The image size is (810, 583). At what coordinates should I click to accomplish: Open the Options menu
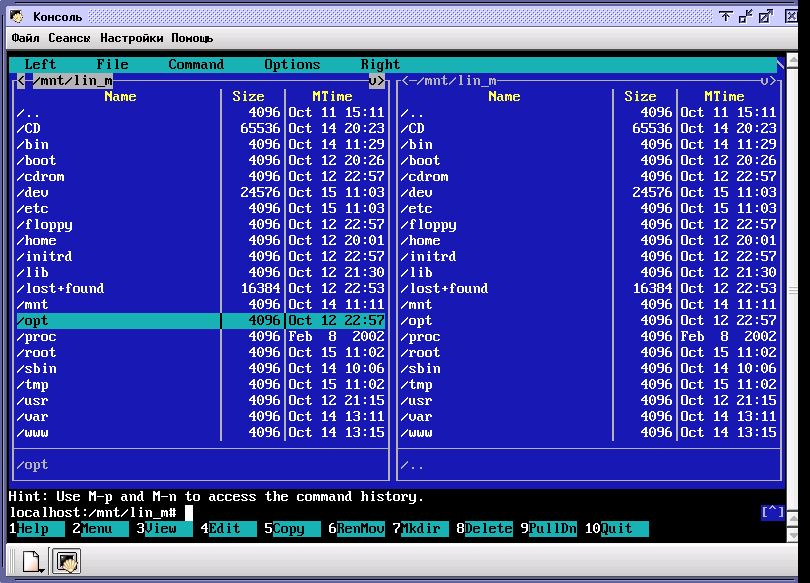[x=292, y=65]
